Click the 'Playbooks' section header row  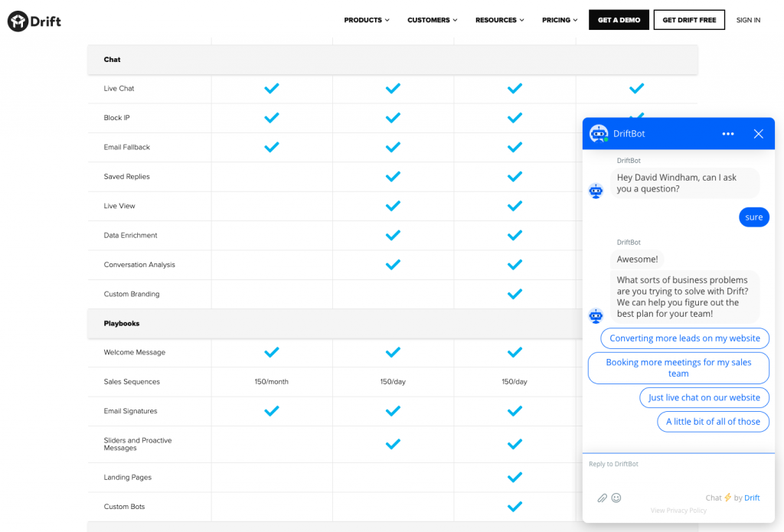[x=335, y=324]
